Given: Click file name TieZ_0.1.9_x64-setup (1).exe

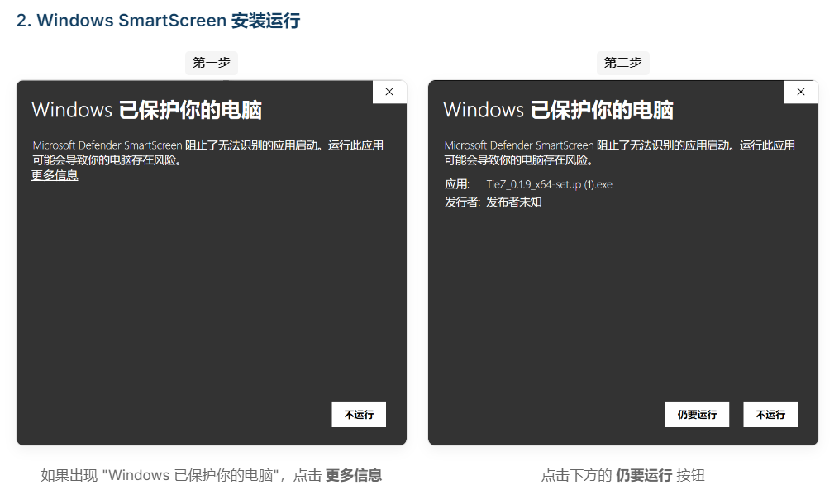Looking at the screenshot, I should tap(549, 184).
